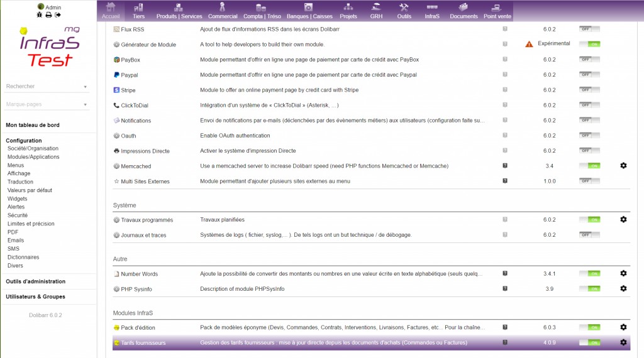Click the info icon on Number Words row

(x=505, y=273)
